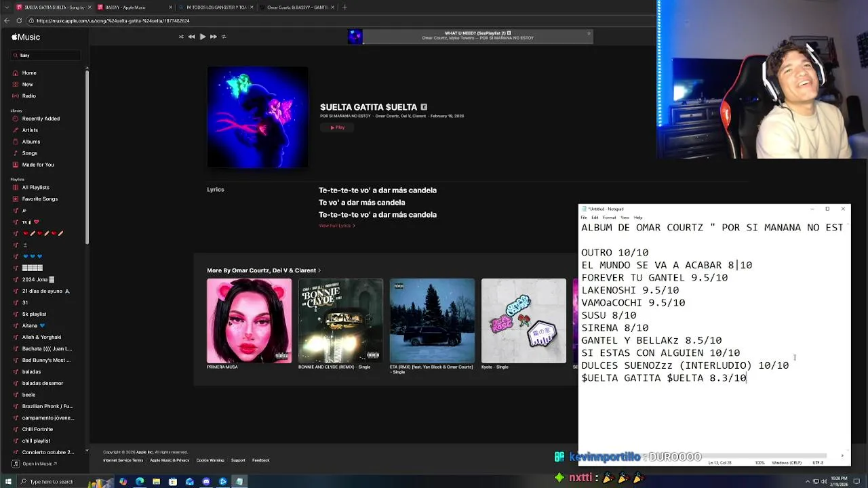The image size is (868, 488).
Task: Open Apple Music & Privacy footer link
Action: click(170, 460)
